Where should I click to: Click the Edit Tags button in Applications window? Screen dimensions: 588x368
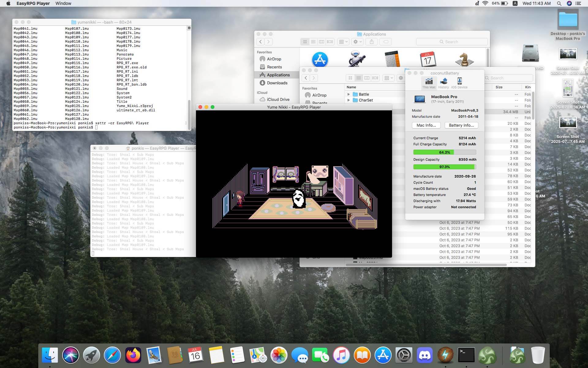[x=386, y=42]
